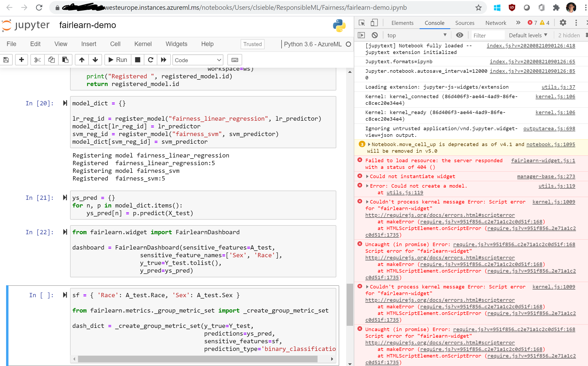The width and height of the screenshot is (588, 366).
Task: Show the console sidebar panel
Action: point(361,35)
